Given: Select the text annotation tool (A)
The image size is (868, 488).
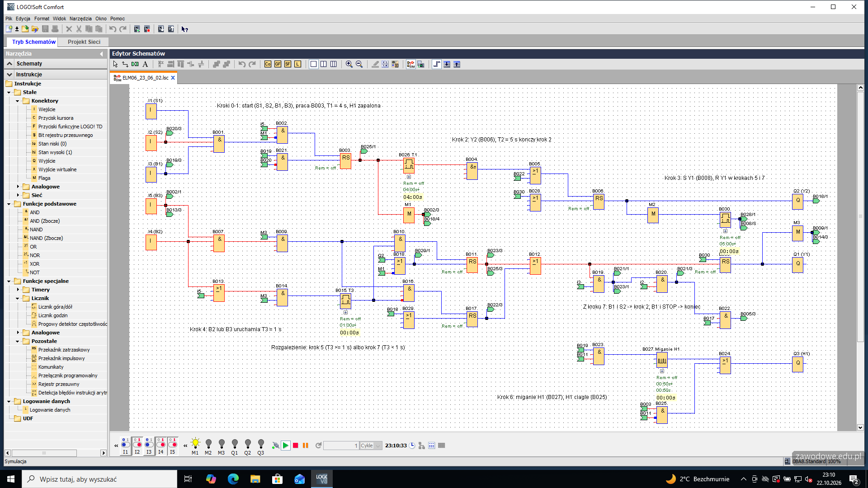Looking at the screenshot, I should point(145,64).
